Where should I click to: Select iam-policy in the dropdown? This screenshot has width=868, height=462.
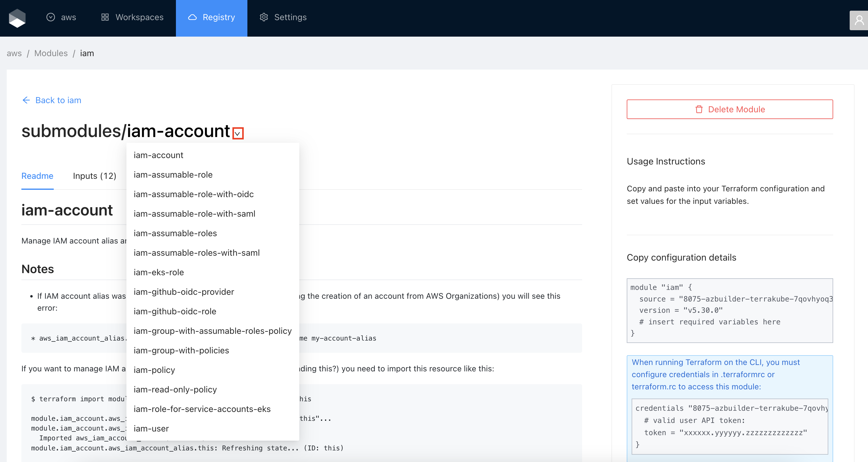click(x=154, y=370)
